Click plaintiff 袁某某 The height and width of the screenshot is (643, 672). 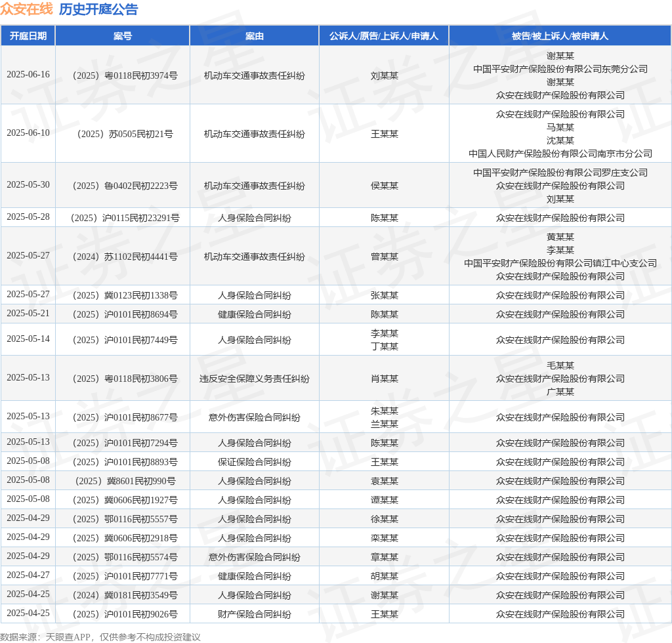point(385,481)
